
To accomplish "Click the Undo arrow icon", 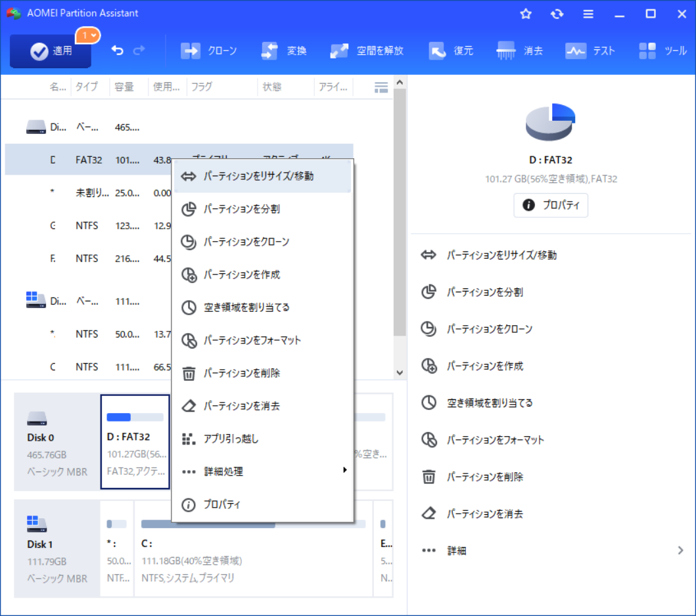I will 117,51.
